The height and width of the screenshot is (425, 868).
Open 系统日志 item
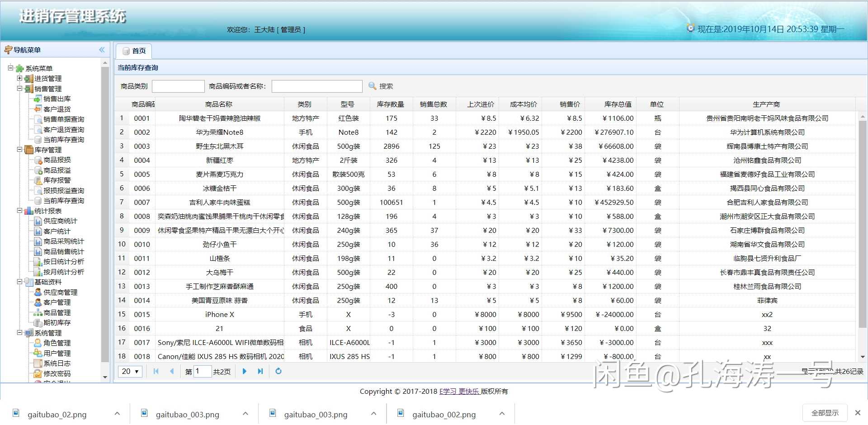tap(57, 363)
